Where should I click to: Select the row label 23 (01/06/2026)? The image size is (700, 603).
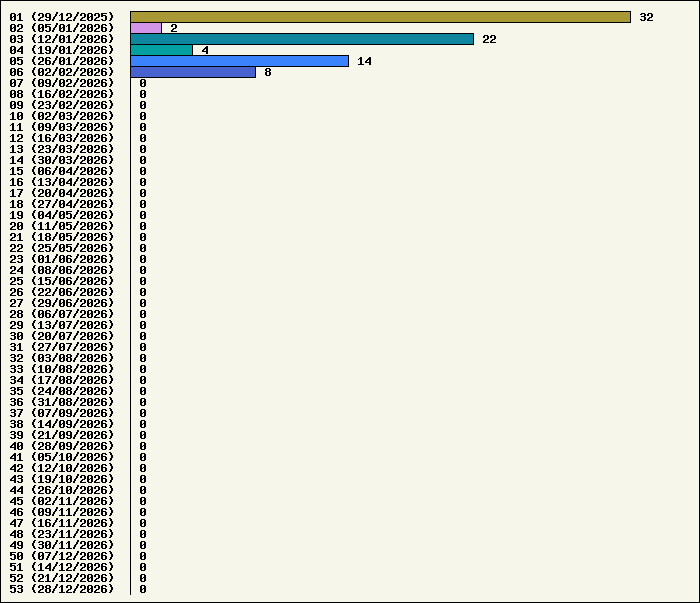pos(62,259)
